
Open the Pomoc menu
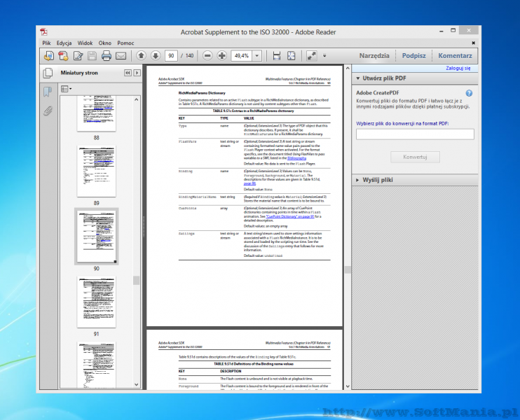click(x=125, y=43)
